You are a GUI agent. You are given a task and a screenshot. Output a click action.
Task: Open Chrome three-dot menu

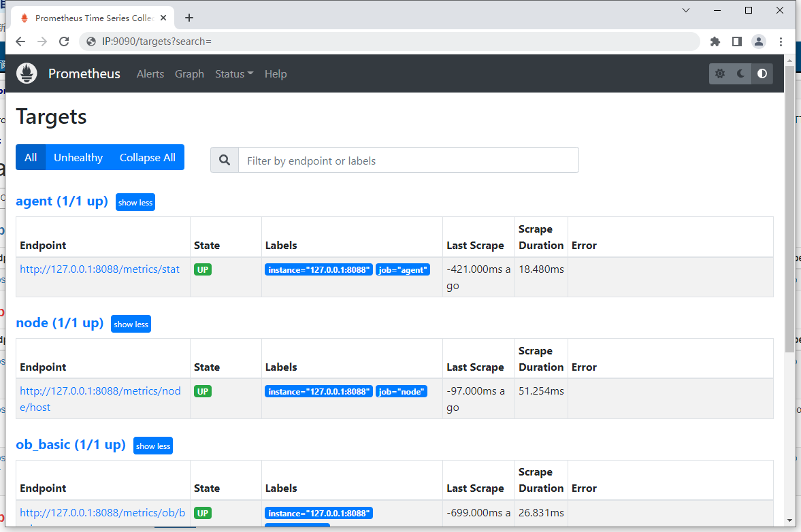(x=781, y=41)
